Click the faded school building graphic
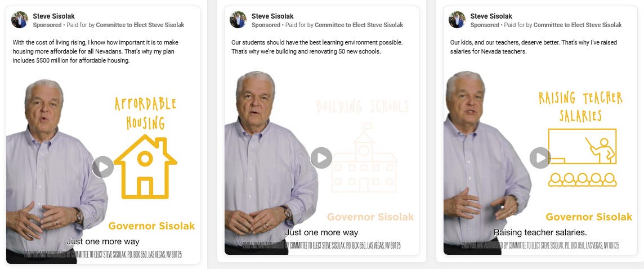This screenshot has width=644, height=269. [x=364, y=157]
